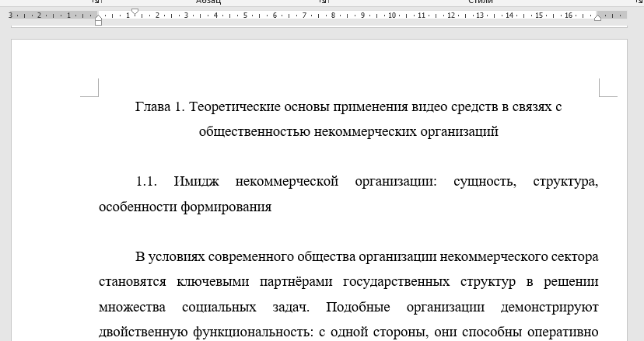Click the word 'Теоретические' in the chapter title
This screenshot has height=341, width=644.
pyautogui.click(x=235, y=107)
